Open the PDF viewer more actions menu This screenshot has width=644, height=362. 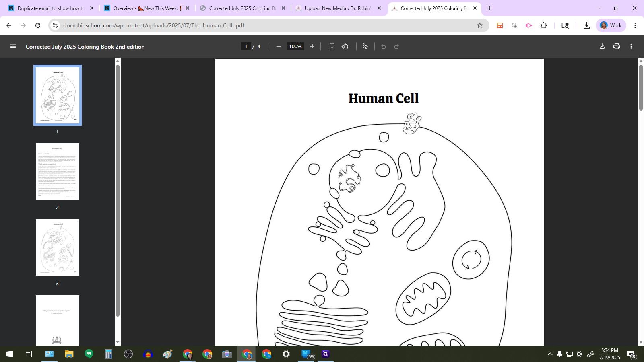click(631, 47)
